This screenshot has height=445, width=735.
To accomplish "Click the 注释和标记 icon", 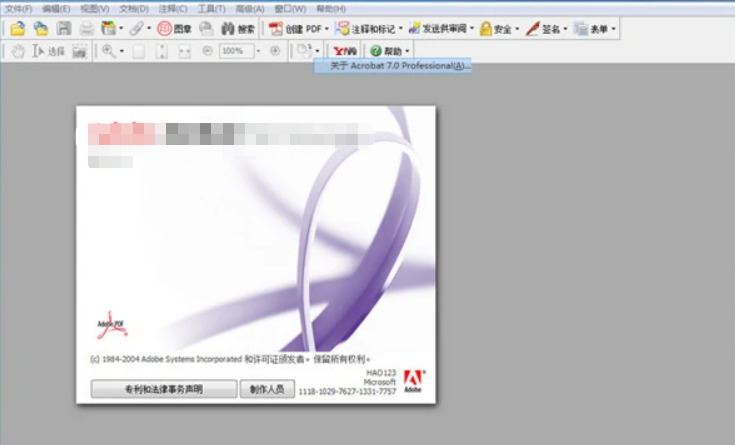I will tap(342, 29).
